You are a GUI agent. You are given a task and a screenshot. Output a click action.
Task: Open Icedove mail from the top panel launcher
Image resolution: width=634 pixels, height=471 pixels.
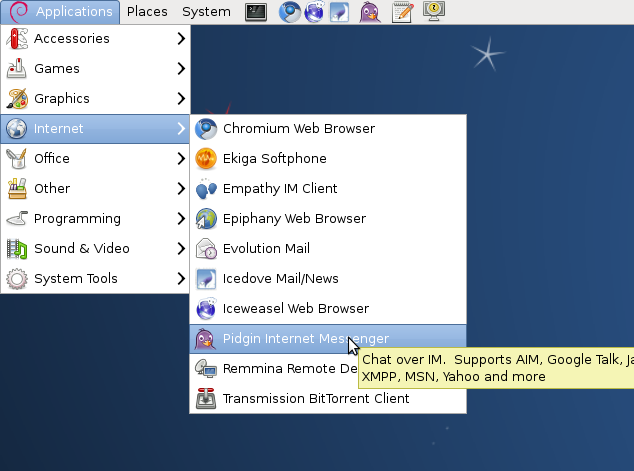[339, 12]
